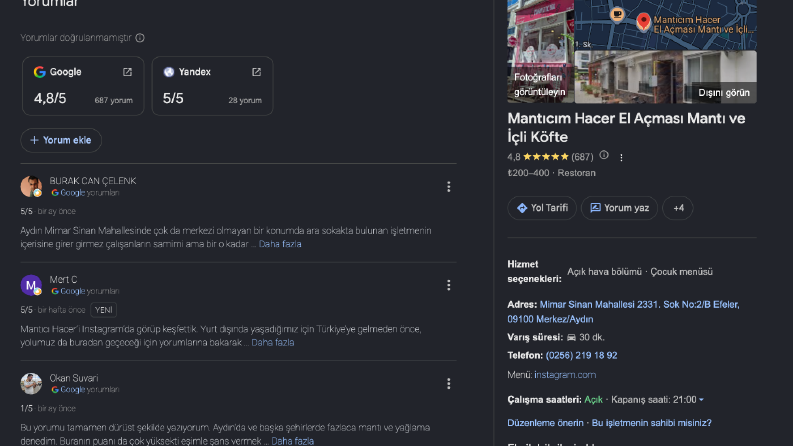Call phone number (0256) 219 18 92
This screenshot has height=446, width=793.
(x=581, y=355)
